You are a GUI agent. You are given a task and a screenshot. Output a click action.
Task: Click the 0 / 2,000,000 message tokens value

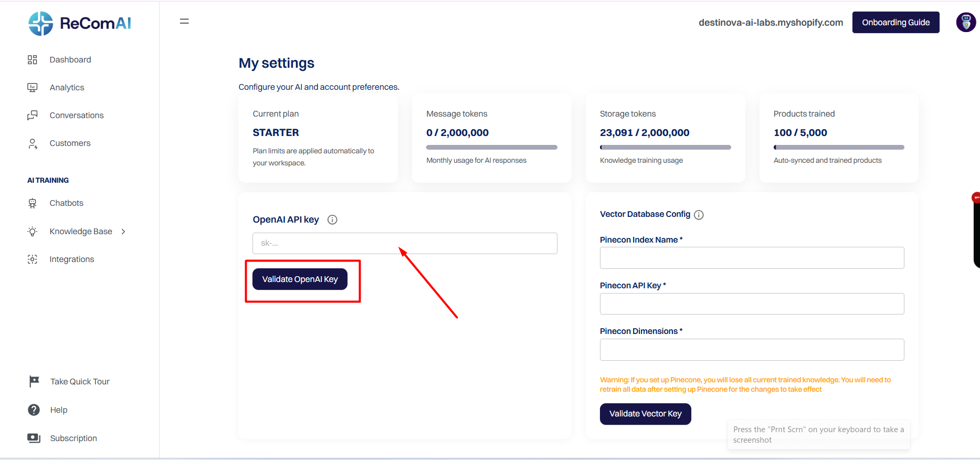[x=457, y=133]
